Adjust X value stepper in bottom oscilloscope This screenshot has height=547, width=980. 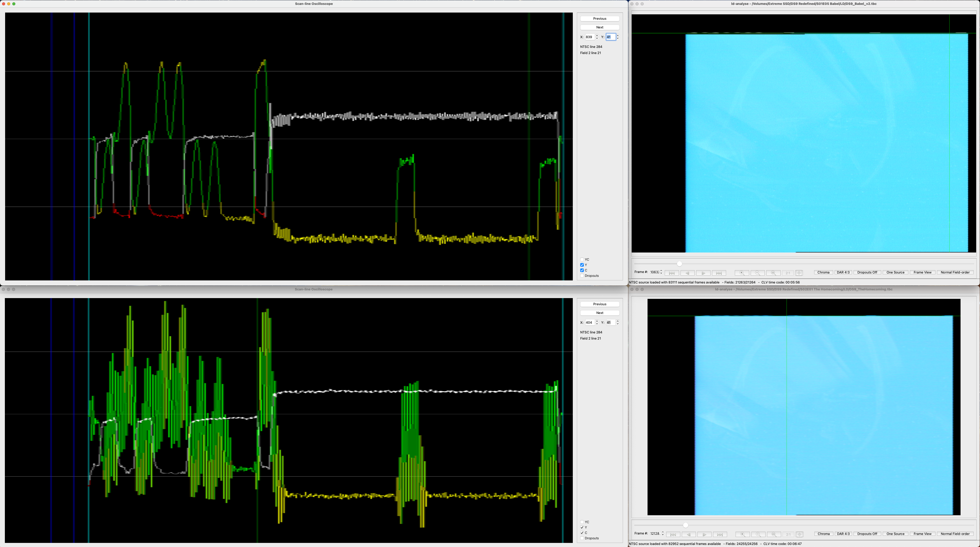(x=597, y=321)
